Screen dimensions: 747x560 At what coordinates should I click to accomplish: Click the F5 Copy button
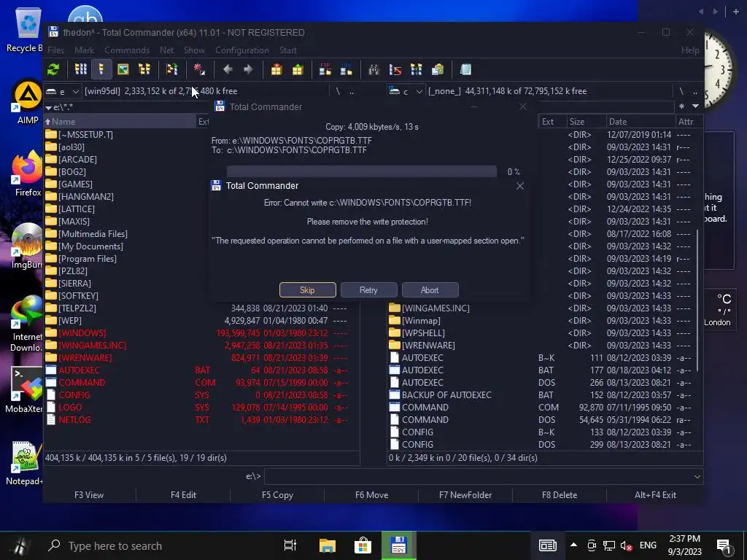point(277,495)
